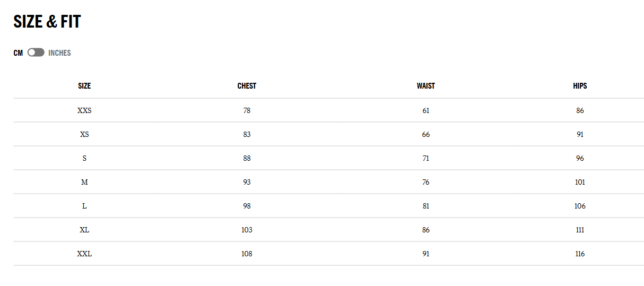Click the SIZE column header
Image resolution: width=644 pixels, height=286 pixels.
coord(84,86)
